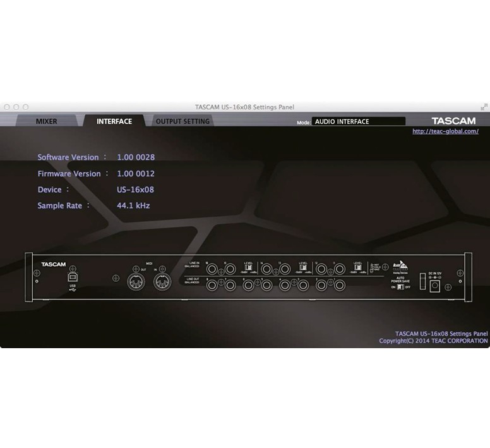Switch to the MIXER tab
The height and width of the screenshot is (448, 490).
[x=46, y=121]
